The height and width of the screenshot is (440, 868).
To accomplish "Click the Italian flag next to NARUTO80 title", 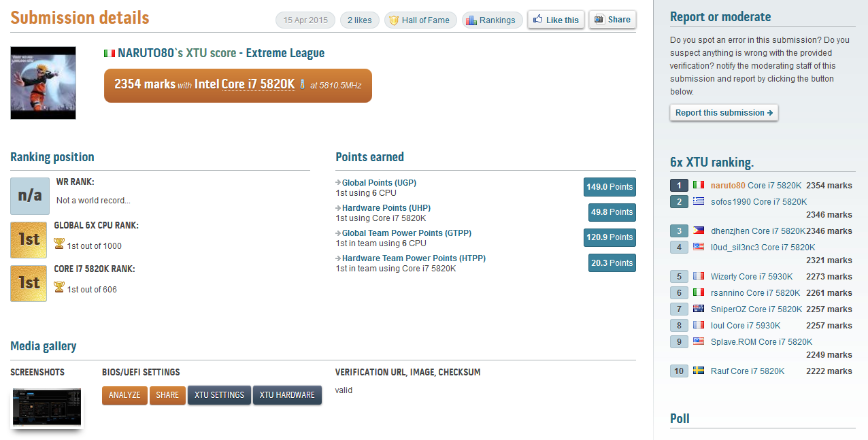I will pos(110,53).
